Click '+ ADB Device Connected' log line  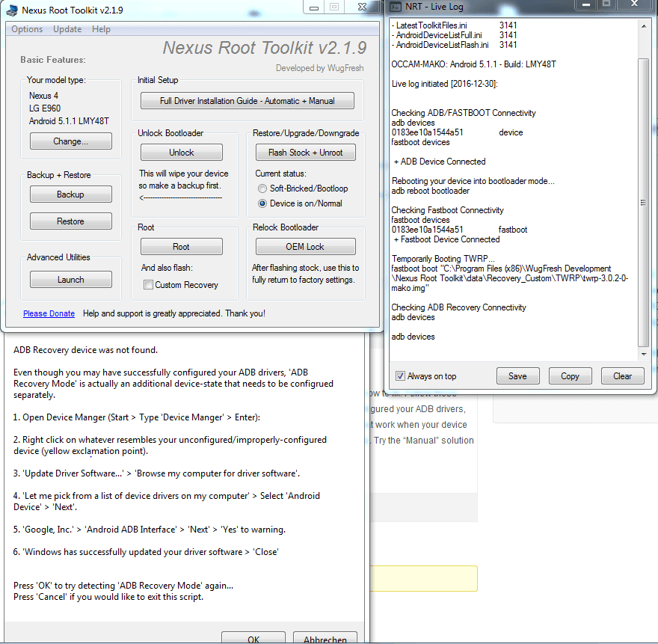(x=440, y=162)
